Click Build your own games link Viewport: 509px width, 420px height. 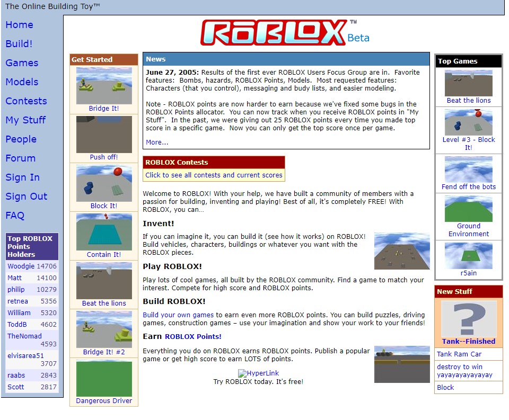[x=178, y=315]
